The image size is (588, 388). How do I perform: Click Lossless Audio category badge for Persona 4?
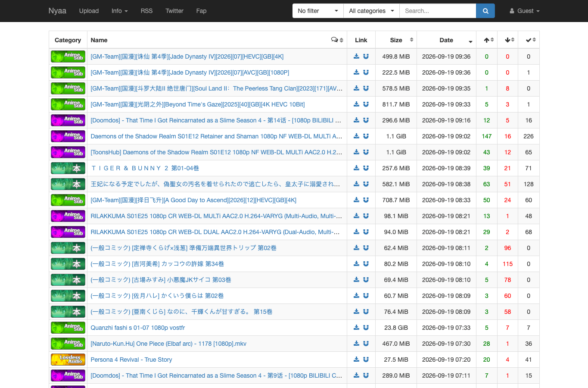pos(68,360)
